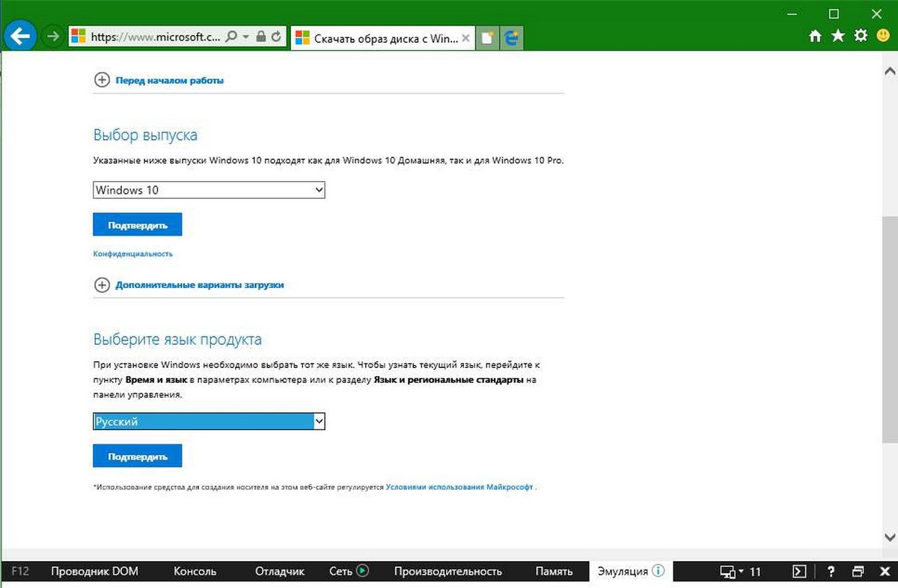
Task: Open favorites with the star icon
Action: [838, 36]
